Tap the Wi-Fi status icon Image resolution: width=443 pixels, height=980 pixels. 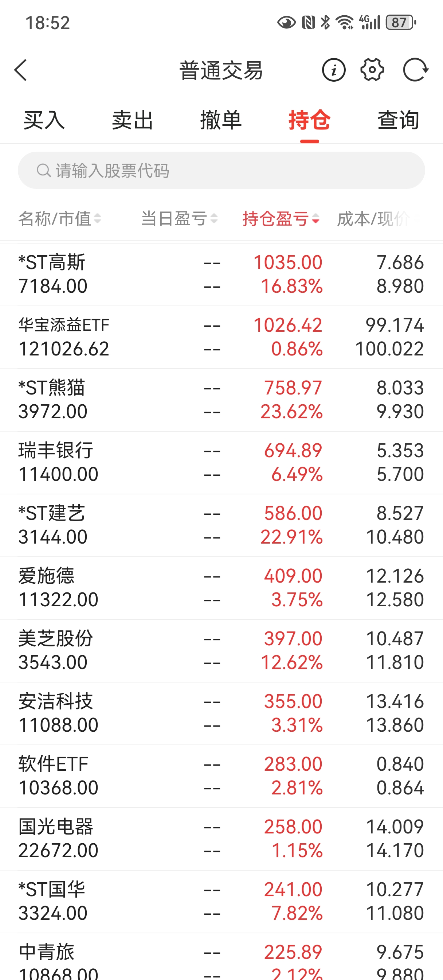pos(345,23)
